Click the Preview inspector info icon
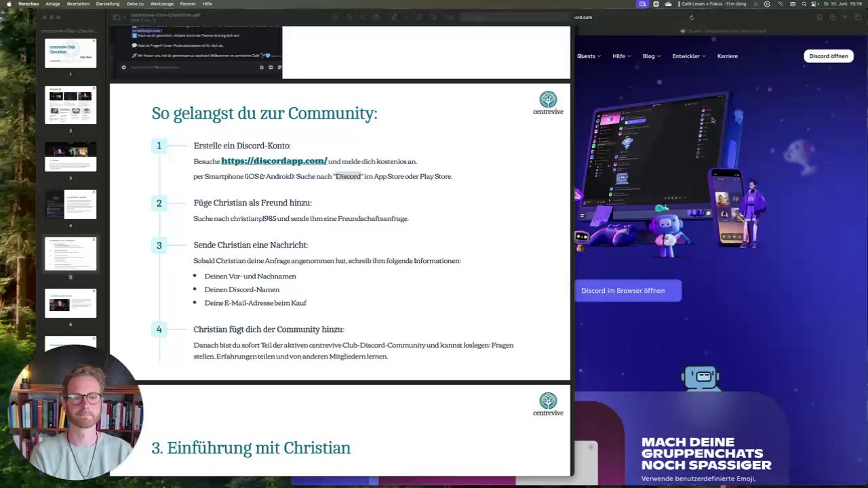The width and height of the screenshot is (868, 488). click(334, 17)
